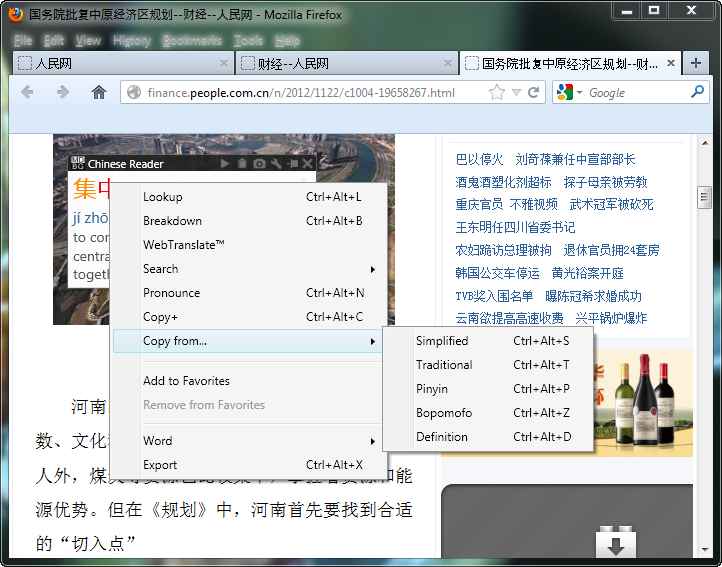Click the camera icon in Chinese Reader
The height and width of the screenshot is (567, 722).
coord(259,164)
